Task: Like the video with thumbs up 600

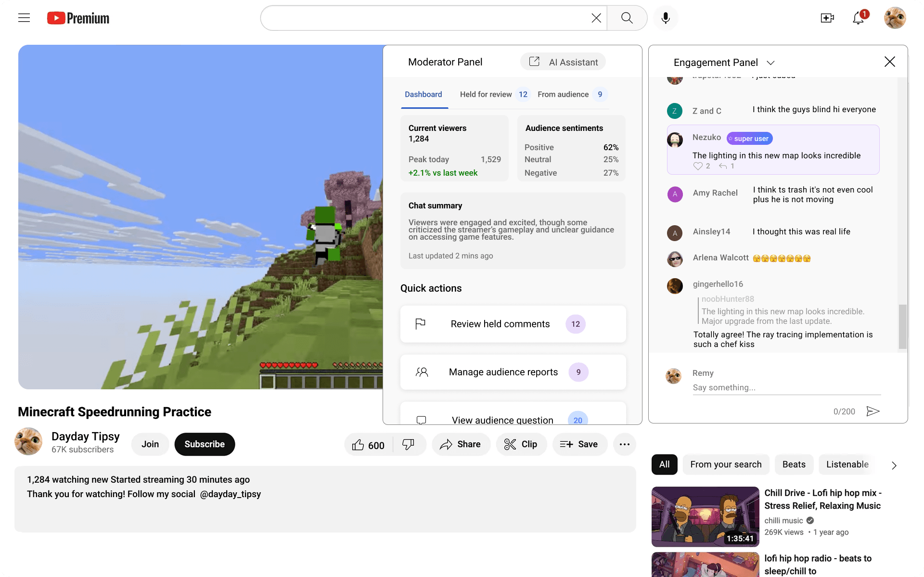Action: tap(368, 445)
